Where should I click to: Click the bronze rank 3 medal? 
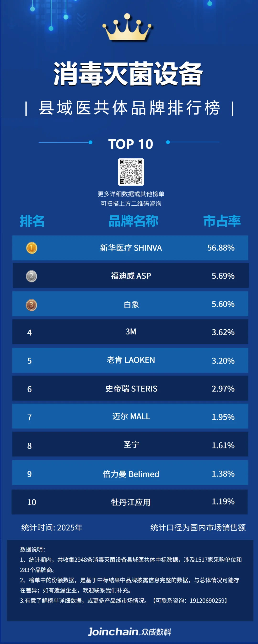[x=31, y=305]
